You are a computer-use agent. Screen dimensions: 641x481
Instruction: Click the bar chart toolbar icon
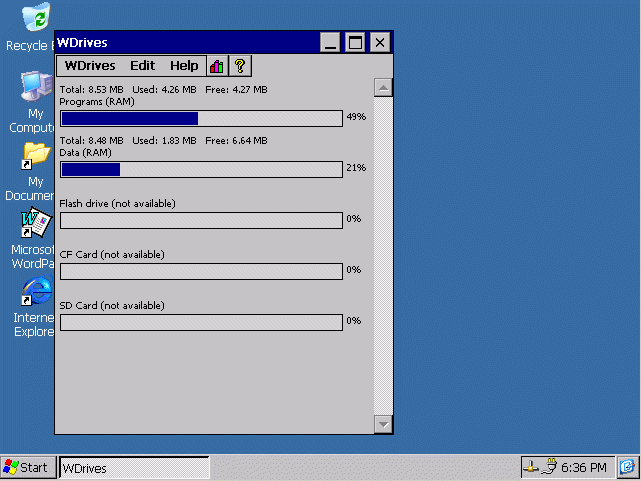coord(217,66)
